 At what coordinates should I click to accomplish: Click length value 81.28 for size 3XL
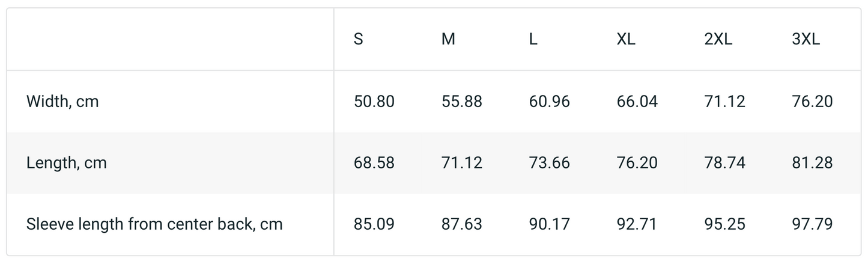813,163
